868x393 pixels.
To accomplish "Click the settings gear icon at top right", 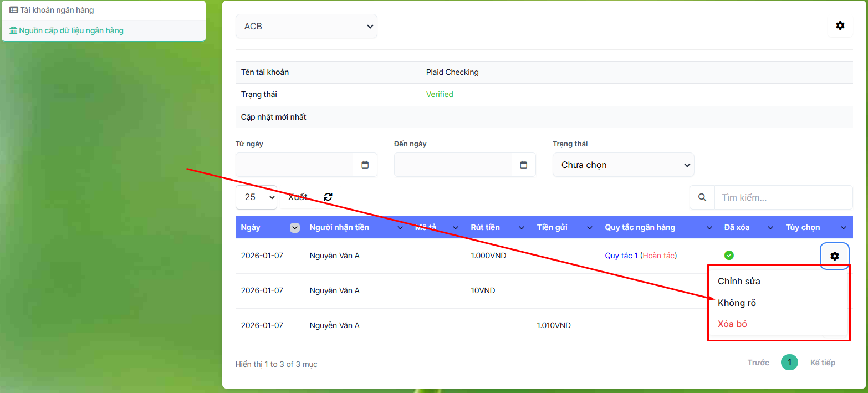I will click(x=840, y=25).
